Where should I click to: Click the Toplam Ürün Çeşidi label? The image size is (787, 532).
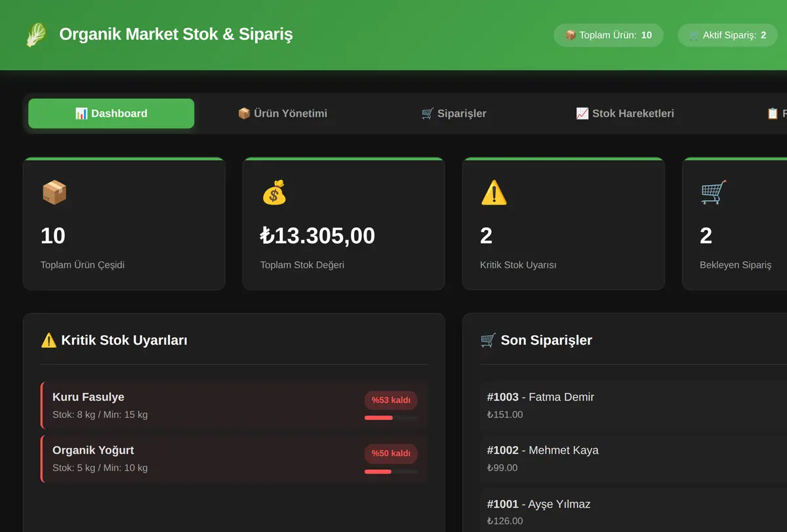pyautogui.click(x=83, y=265)
